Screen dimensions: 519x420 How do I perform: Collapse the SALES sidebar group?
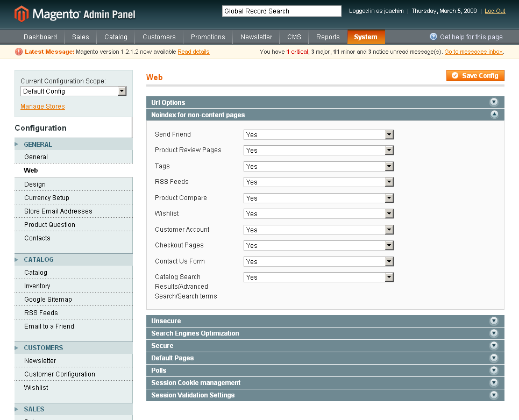[x=74, y=409]
